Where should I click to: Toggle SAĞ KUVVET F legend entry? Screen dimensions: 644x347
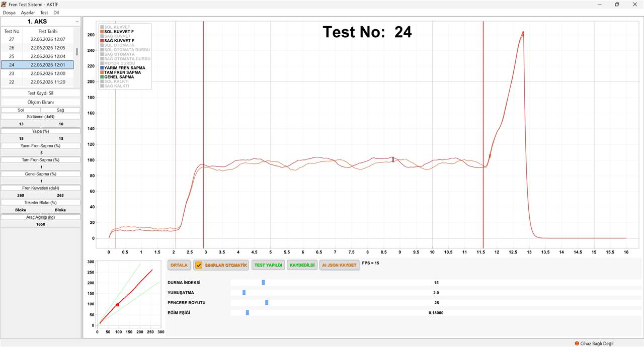click(117, 40)
